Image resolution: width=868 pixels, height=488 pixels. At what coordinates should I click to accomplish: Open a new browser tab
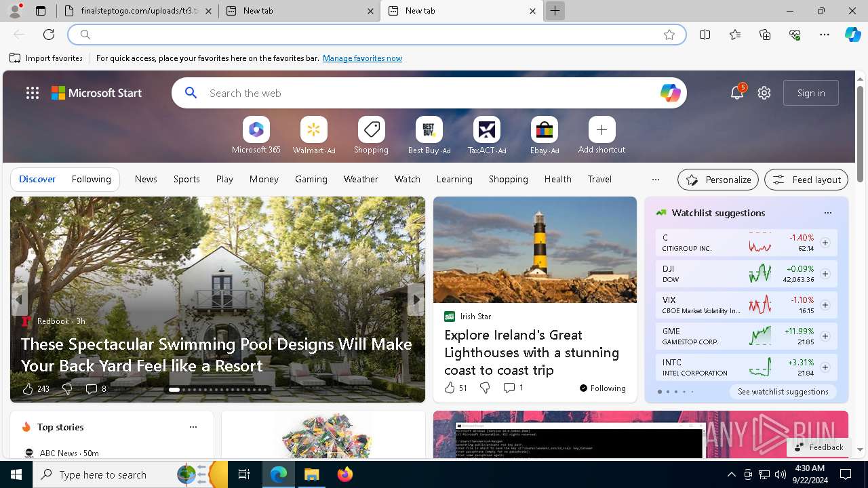coord(555,11)
